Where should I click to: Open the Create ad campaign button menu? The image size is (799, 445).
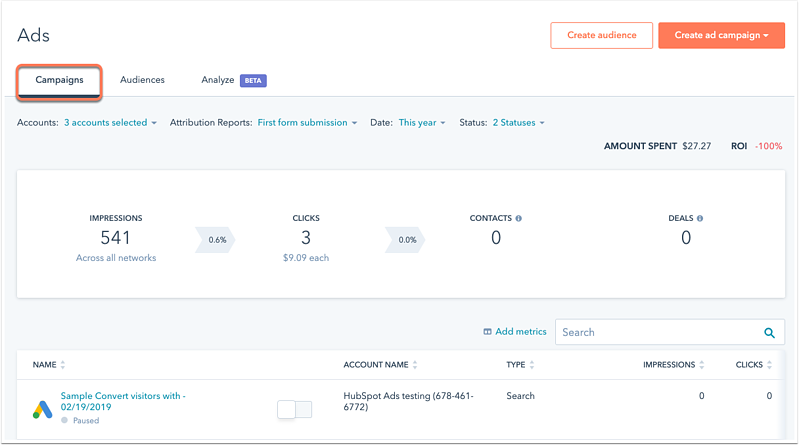(720, 35)
